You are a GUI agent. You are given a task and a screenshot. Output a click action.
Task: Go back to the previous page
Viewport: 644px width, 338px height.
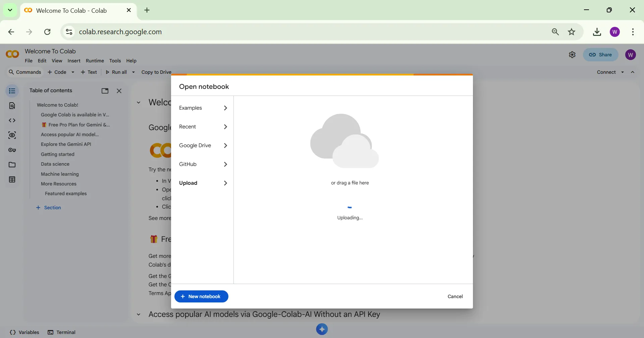point(11,32)
